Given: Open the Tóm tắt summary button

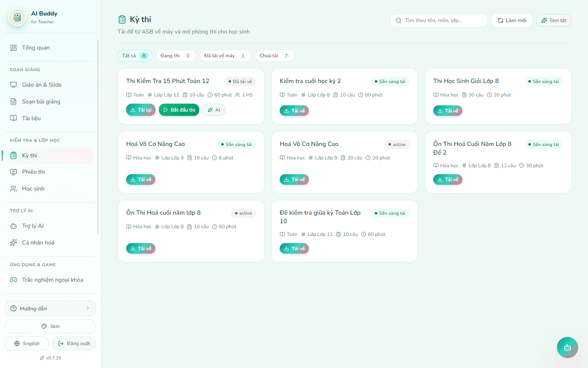Looking at the screenshot, I should [554, 20].
